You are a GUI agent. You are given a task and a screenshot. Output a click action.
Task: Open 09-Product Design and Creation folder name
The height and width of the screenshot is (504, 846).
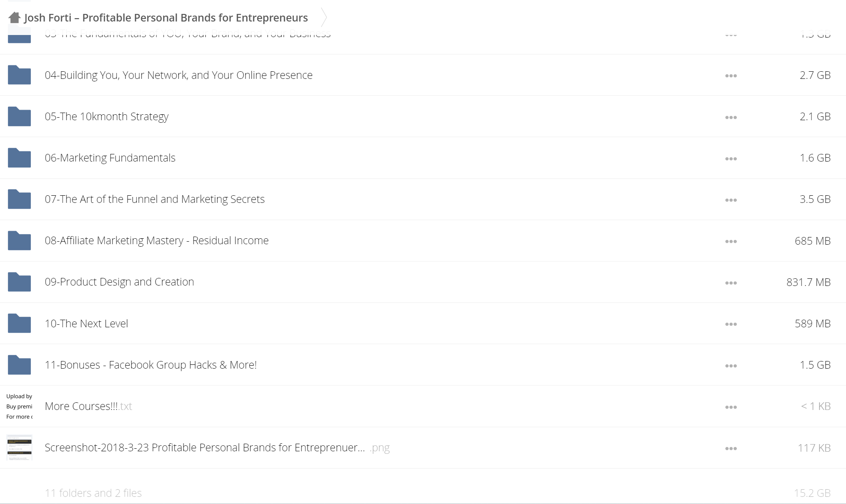[119, 282]
